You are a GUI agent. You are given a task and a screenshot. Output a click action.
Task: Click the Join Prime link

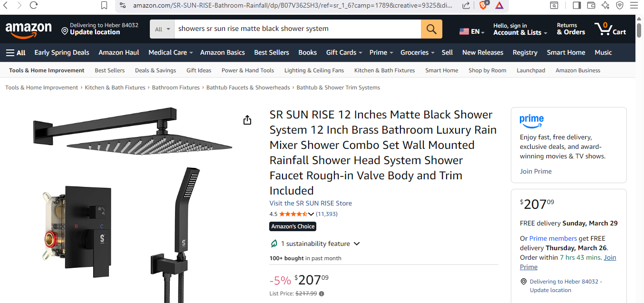tap(536, 171)
